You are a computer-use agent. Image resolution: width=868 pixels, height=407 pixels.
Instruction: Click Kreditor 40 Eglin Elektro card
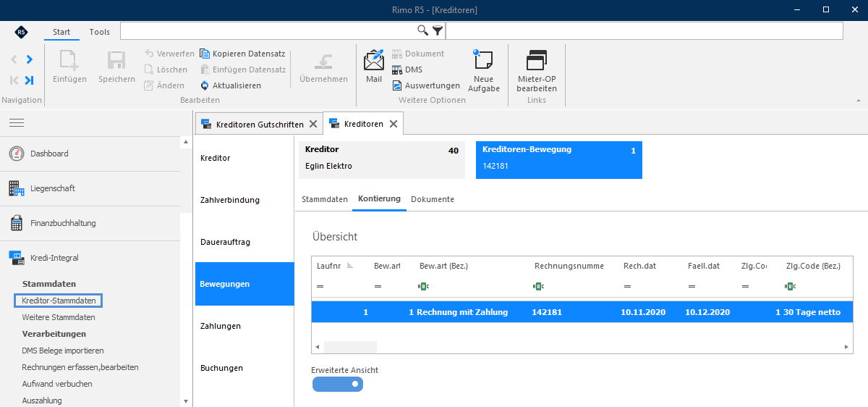382,160
